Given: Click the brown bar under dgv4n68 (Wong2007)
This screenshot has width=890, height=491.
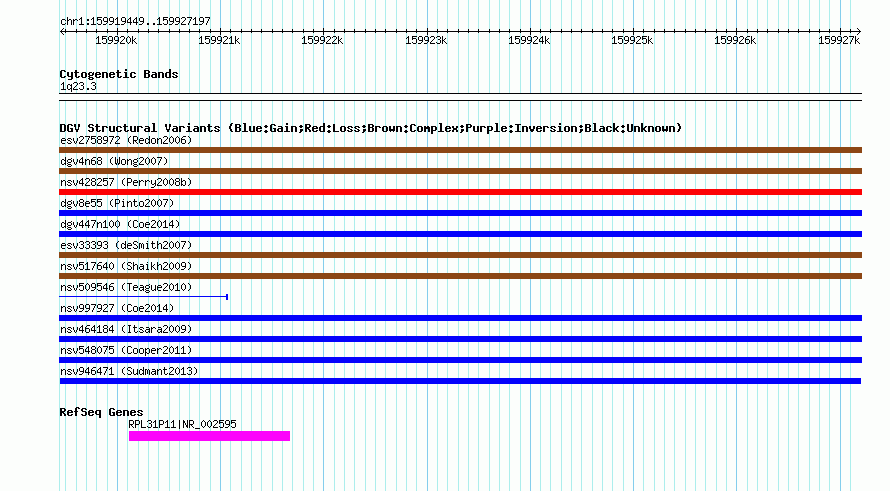Looking at the screenshot, I should (x=460, y=171).
